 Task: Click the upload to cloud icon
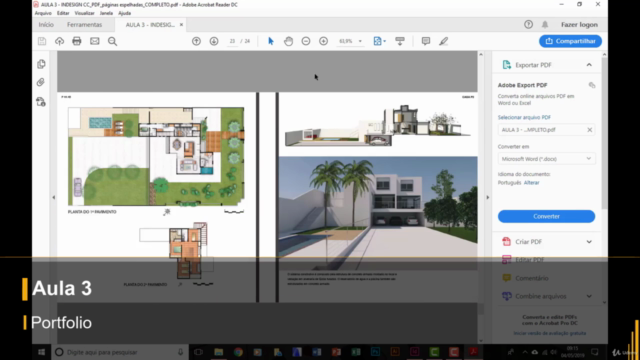[x=60, y=41]
